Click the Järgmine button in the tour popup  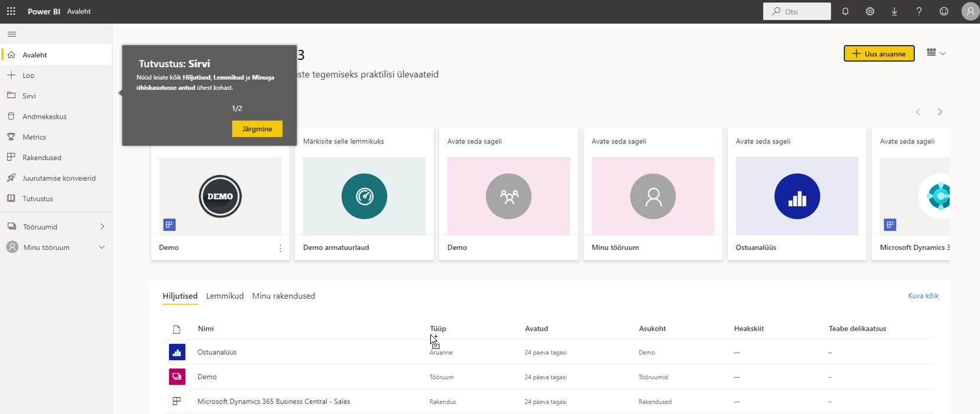(257, 129)
